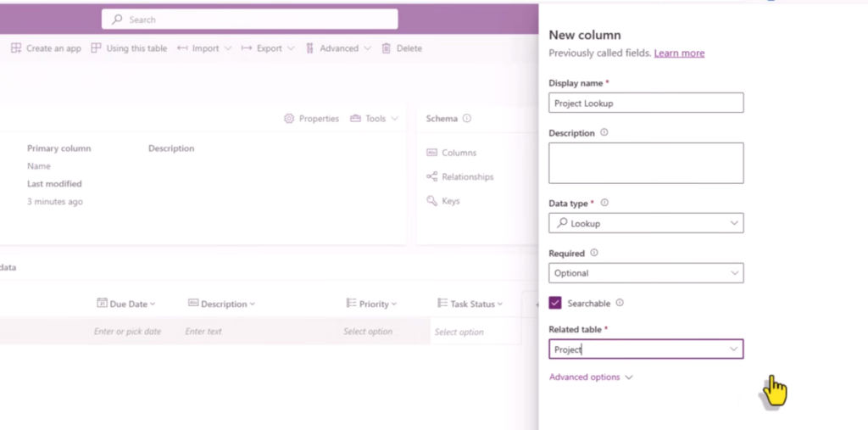Follow the Learn more link

tap(679, 53)
